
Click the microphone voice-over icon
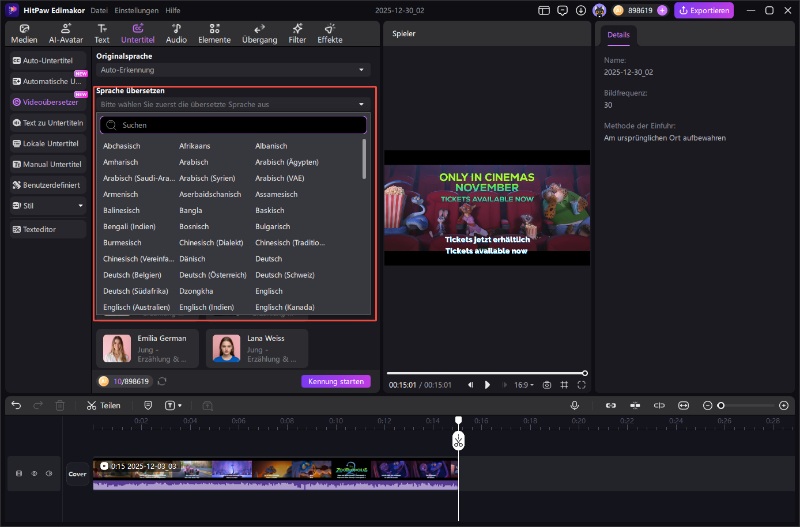(575, 405)
